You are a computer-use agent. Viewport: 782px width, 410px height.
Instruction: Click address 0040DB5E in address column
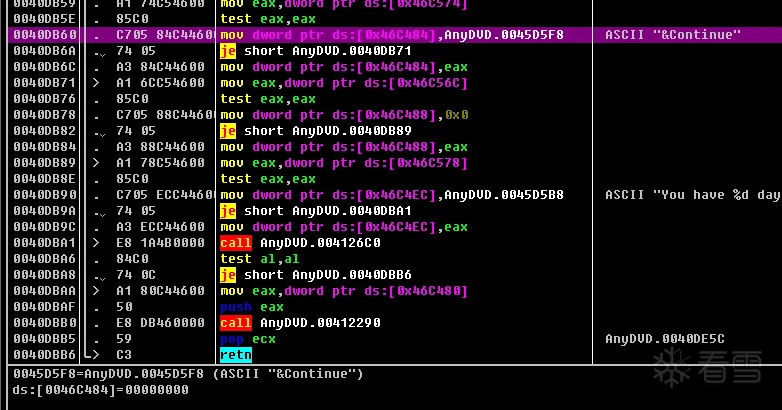pos(45,19)
